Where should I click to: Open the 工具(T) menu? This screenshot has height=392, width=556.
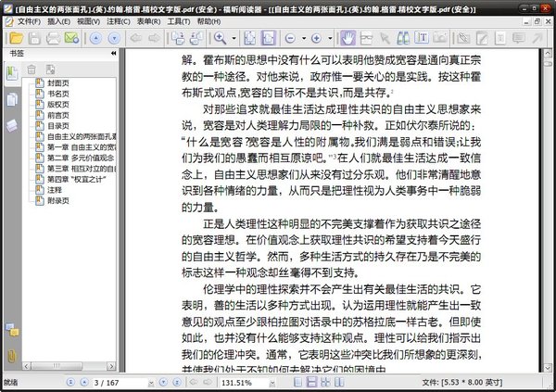coord(179,21)
